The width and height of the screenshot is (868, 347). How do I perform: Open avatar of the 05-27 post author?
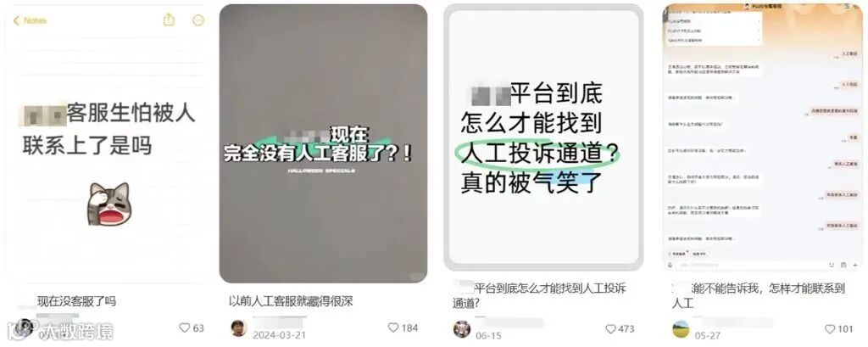click(x=681, y=328)
